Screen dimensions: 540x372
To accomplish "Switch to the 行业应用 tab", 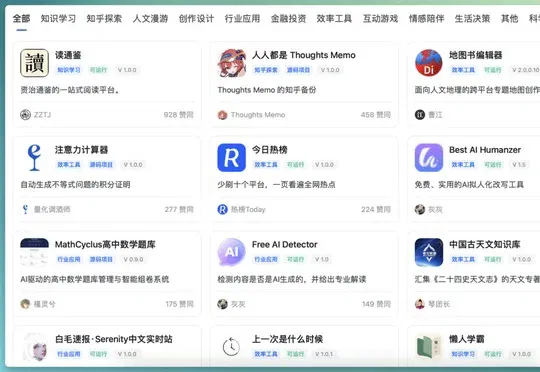I will pyautogui.click(x=242, y=19).
